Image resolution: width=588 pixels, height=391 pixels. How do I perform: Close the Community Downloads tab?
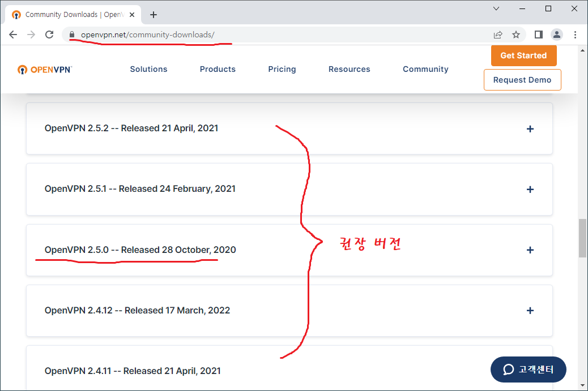pos(132,15)
